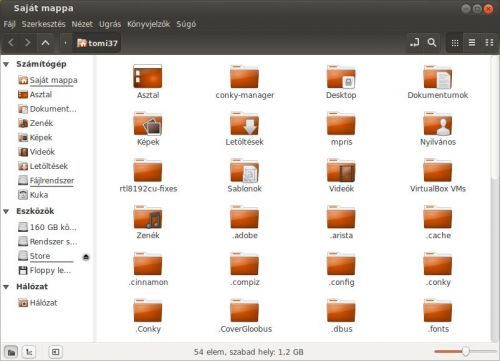
Task: Select Videók in the sidebar
Action: coord(36,152)
